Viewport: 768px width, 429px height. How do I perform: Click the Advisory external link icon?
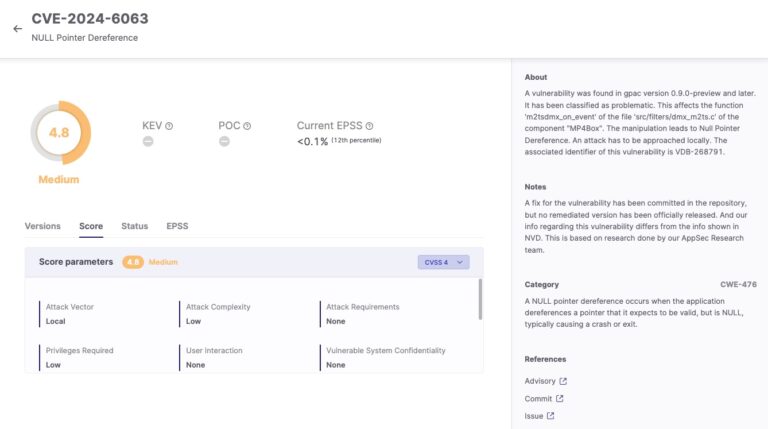[x=563, y=381]
